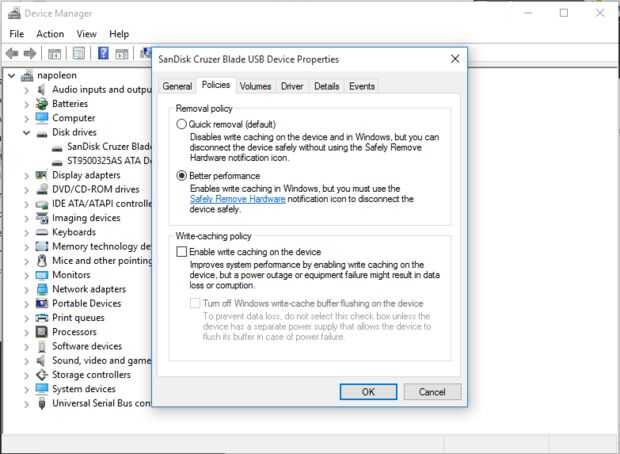Select the ST9500325AS ATA tree entry
The width and height of the screenshot is (620, 454).
109,161
